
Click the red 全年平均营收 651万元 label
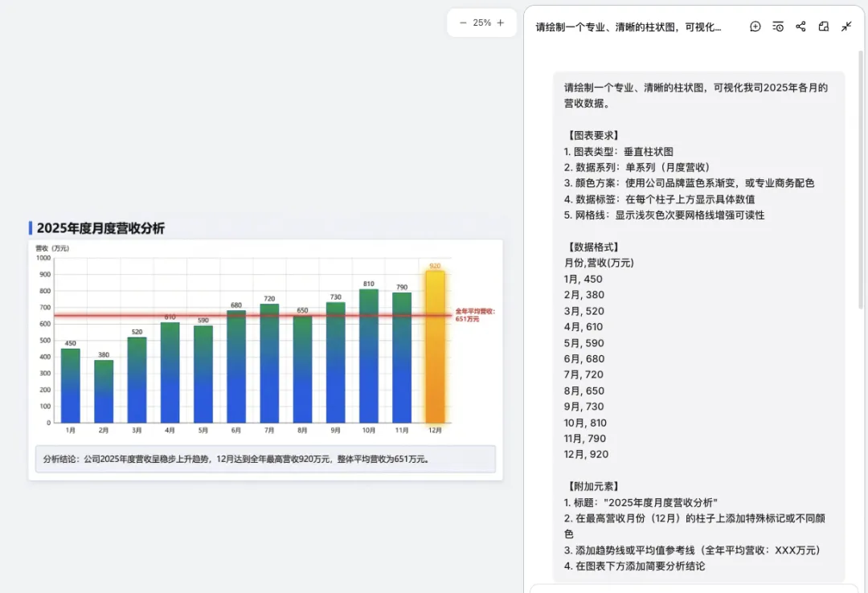(x=475, y=315)
